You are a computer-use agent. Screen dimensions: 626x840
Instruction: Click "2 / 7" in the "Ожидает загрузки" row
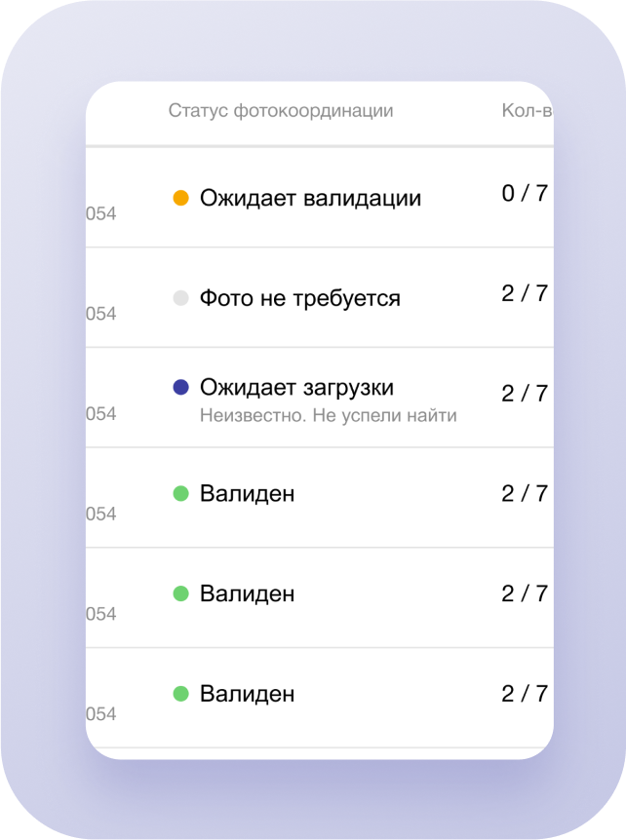(x=525, y=394)
